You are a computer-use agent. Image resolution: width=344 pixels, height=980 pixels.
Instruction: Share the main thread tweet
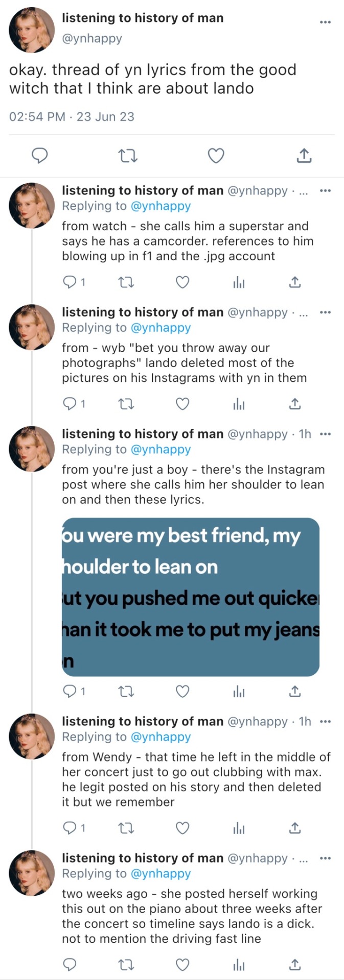(x=304, y=156)
